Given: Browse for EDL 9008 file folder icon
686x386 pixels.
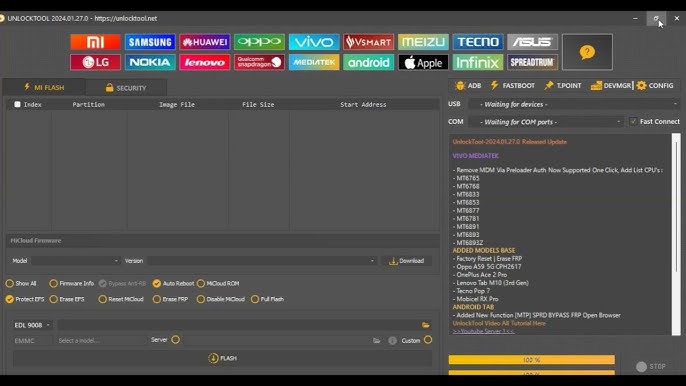Looking at the screenshot, I should (x=425, y=325).
